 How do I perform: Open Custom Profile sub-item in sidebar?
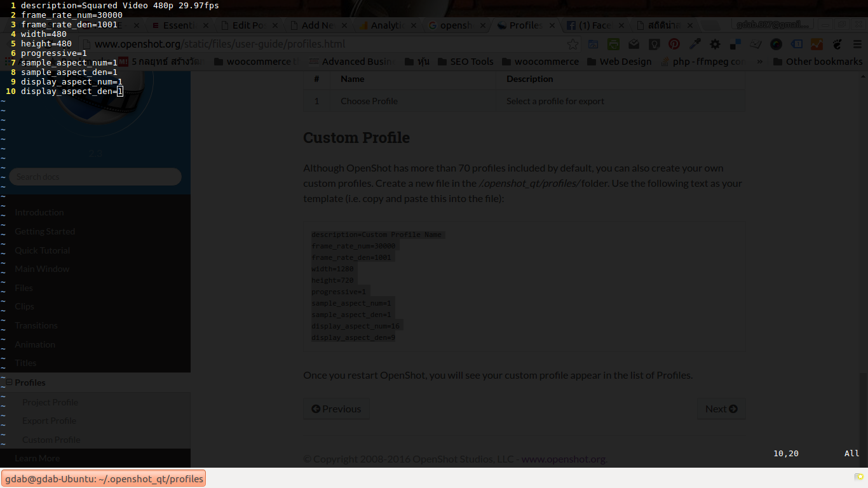pos(51,440)
